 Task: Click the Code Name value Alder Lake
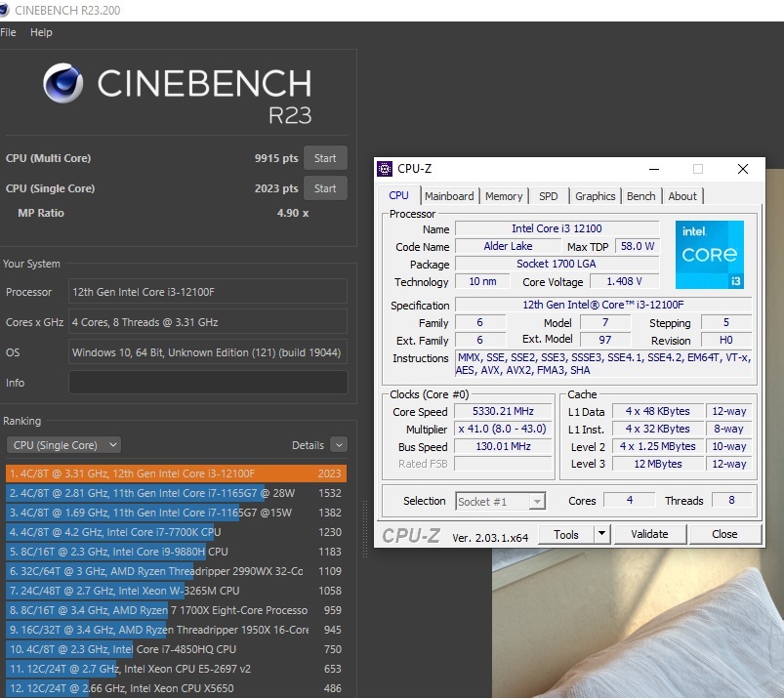click(x=508, y=246)
